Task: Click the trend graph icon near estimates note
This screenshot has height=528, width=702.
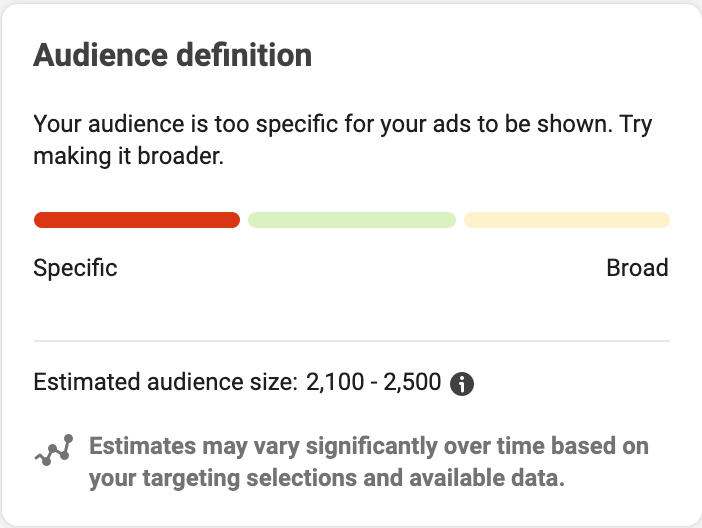Action: pyautogui.click(x=54, y=450)
